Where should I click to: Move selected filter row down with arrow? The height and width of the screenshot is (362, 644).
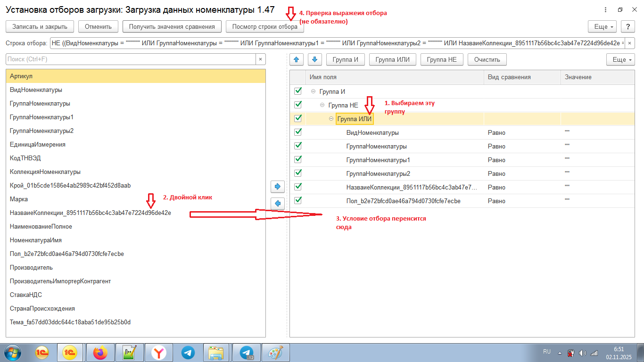[315, 59]
